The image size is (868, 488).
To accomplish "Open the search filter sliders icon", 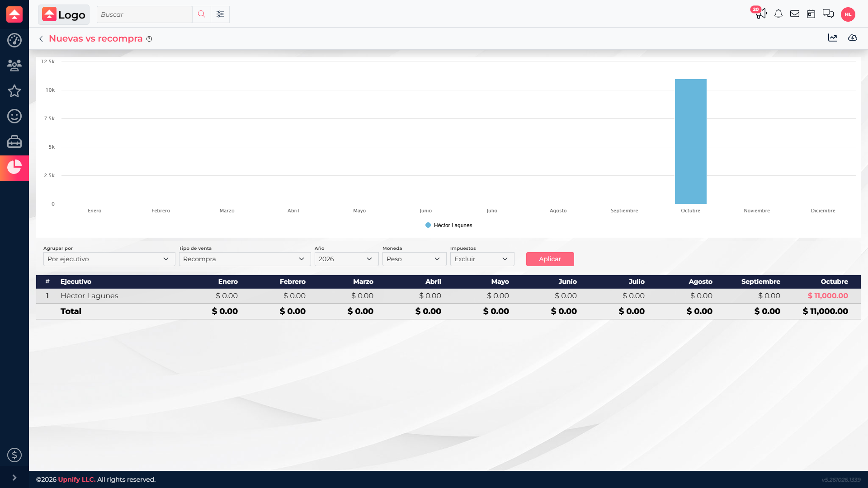I will click(x=220, y=14).
